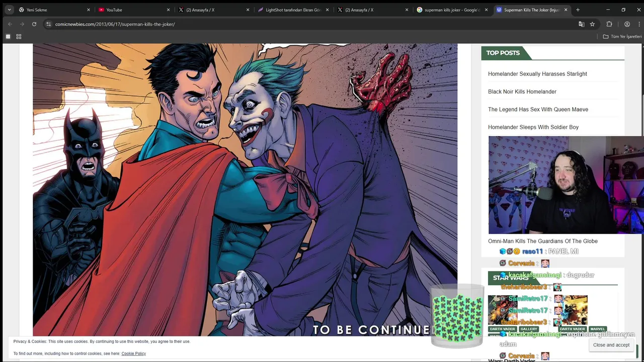This screenshot has height=362, width=644.
Task: Open Tüm Yer İşaretleri bookmarks folder
Action: pos(622,37)
